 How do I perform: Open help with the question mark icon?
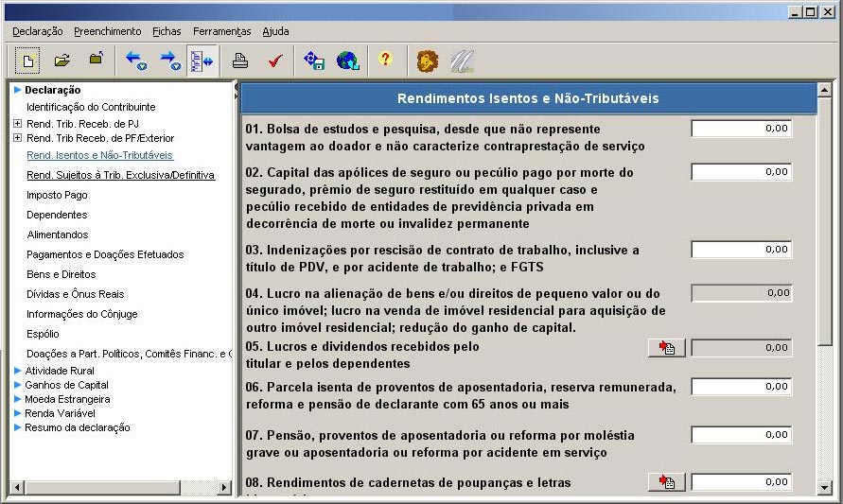384,60
